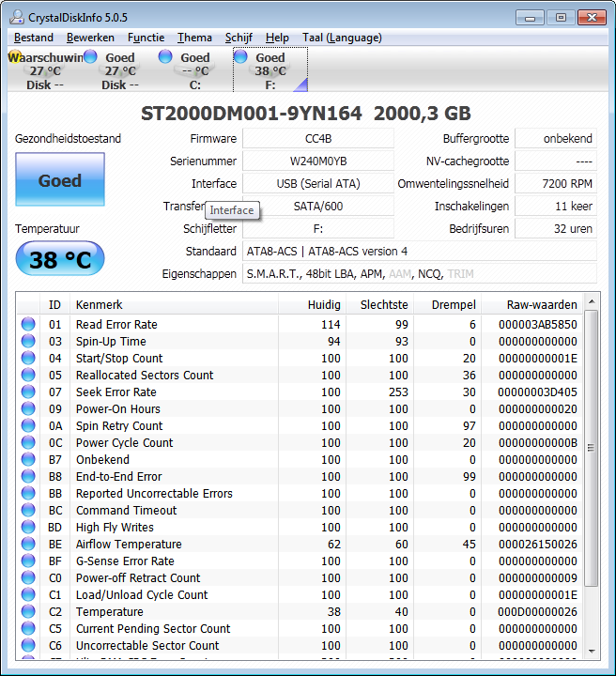
Task: Click status icon of G-Sense Error Rate
Action: click(28, 561)
